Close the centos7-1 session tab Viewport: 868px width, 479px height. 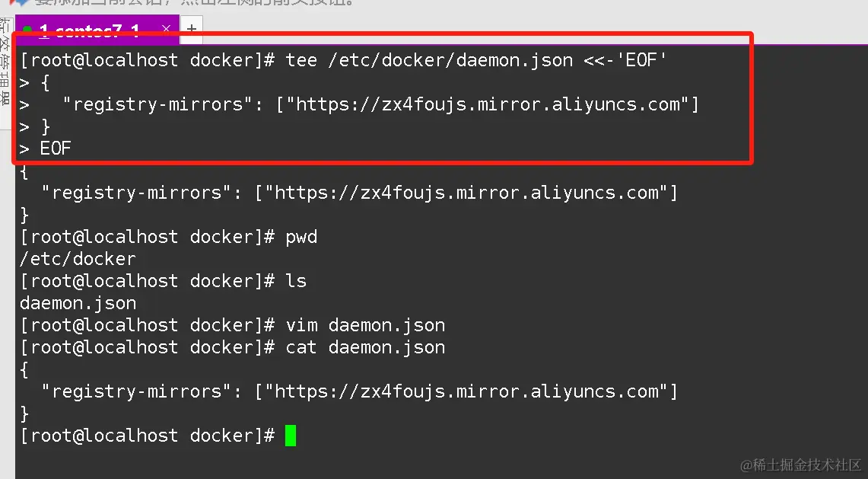point(166,28)
